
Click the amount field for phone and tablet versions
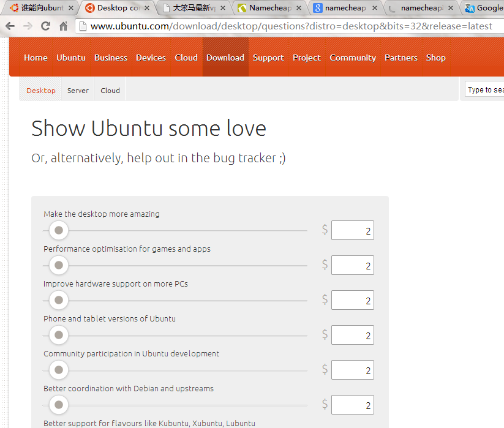353,335
